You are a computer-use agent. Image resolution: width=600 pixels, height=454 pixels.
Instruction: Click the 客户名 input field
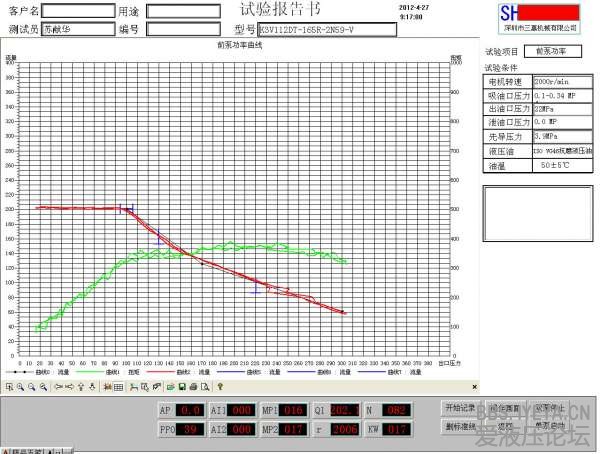(77, 10)
